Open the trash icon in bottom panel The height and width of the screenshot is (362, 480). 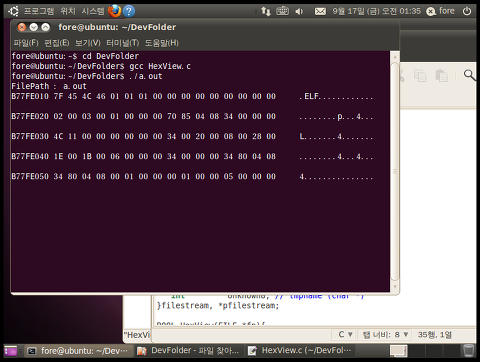click(x=469, y=351)
